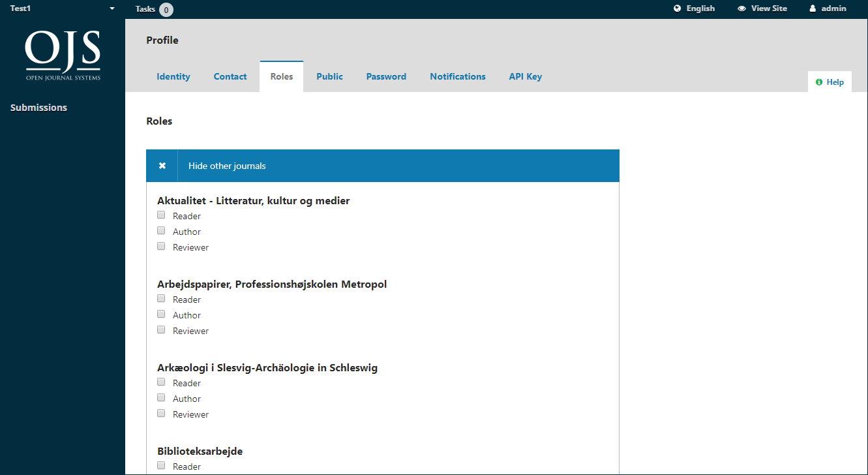
Task: Switch to the Identity tab
Action: [x=173, y=76]
